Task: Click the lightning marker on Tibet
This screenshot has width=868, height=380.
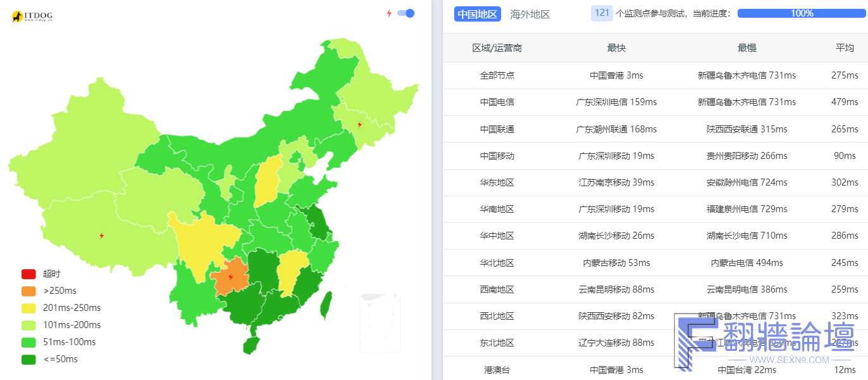Action: point(101,236)
